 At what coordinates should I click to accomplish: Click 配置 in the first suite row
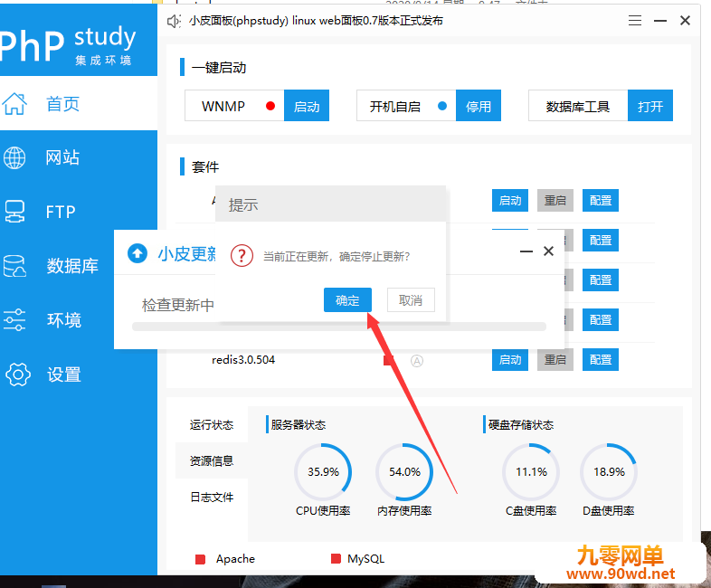[x=601, y=201]
